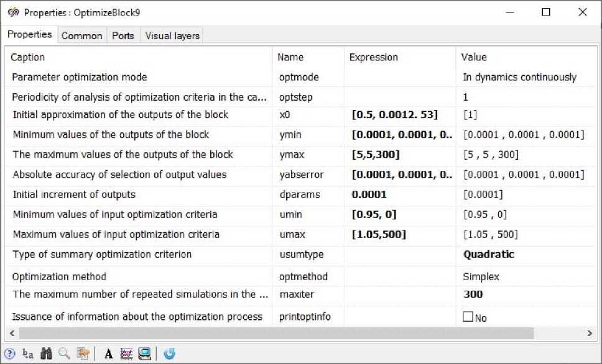Click the binoculars find icon

pyautogui.click(x=46, y=353)
